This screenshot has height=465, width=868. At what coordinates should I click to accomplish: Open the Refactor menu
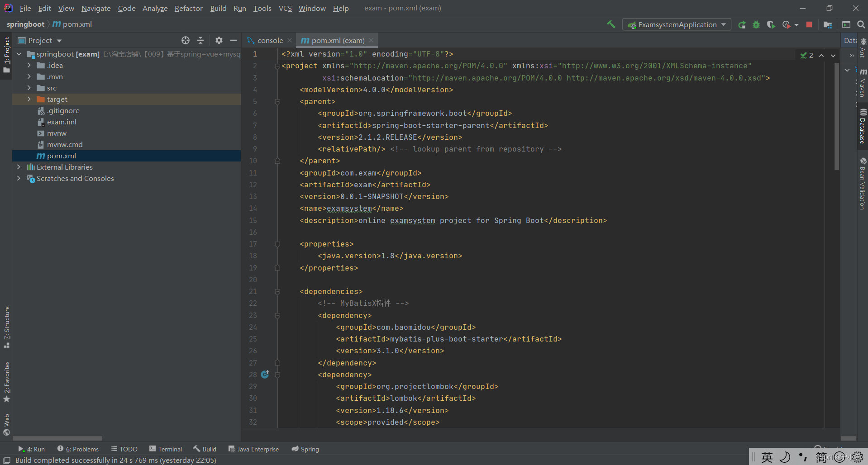pyautogui.click(x=189, y=8)
